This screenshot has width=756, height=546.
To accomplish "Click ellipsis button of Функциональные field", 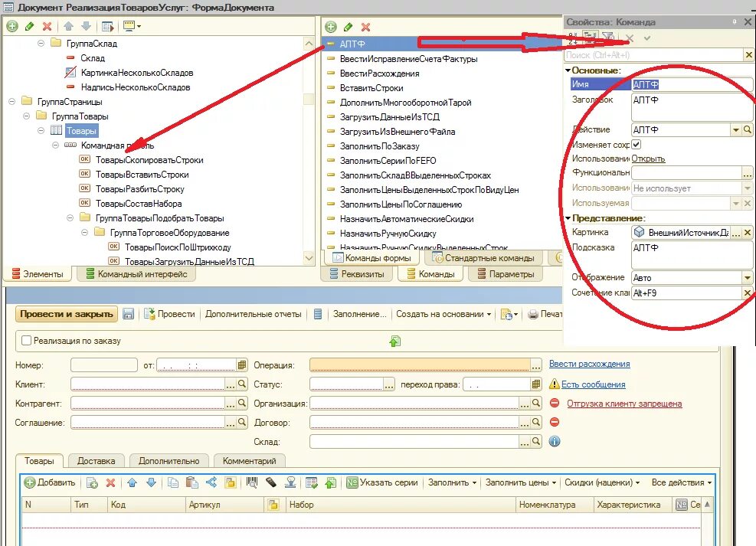I will pos(748,172).
